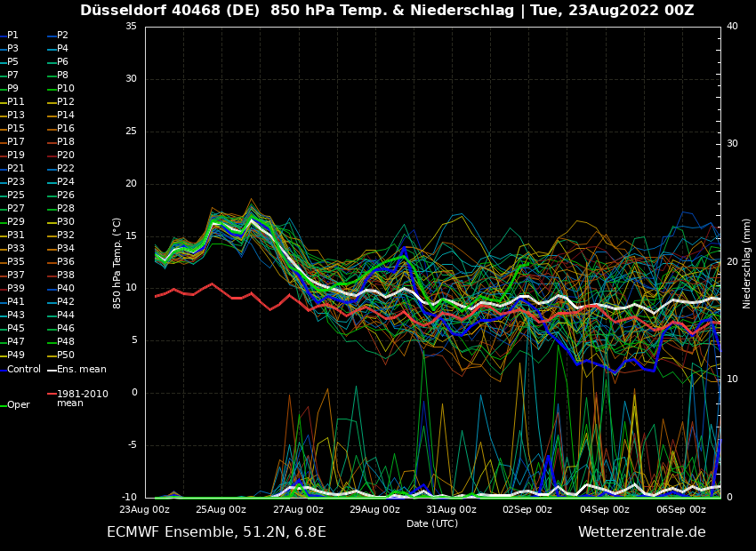Image resolution: width=756 pixels, height=551 pixels.
Task: Click the 31Aug 00z date tick
Action: 452,509
